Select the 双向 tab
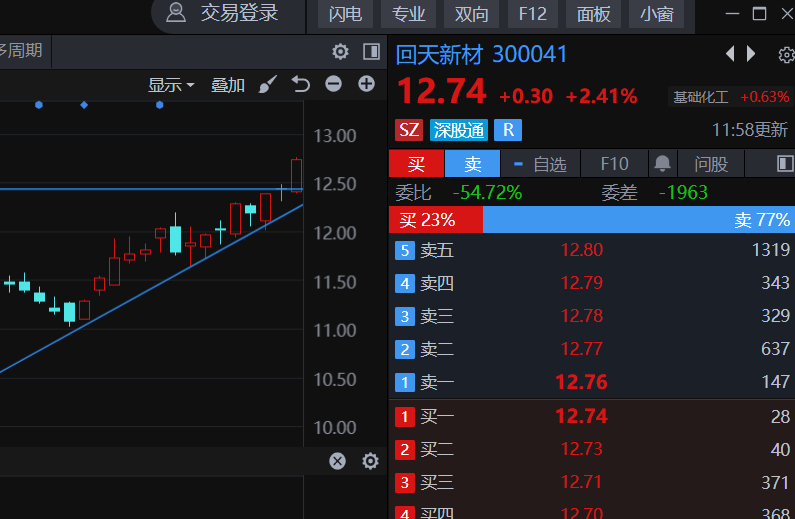Screen dimensions: 795x519 (x=472, y=14)
